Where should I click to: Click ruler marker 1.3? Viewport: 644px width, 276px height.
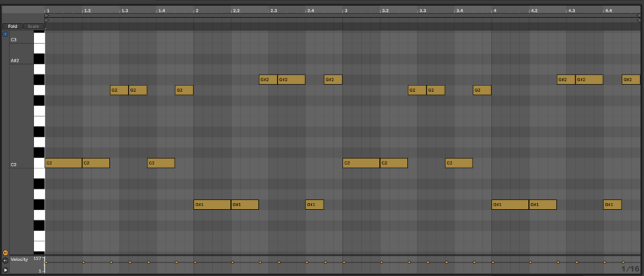pos(124,11)
